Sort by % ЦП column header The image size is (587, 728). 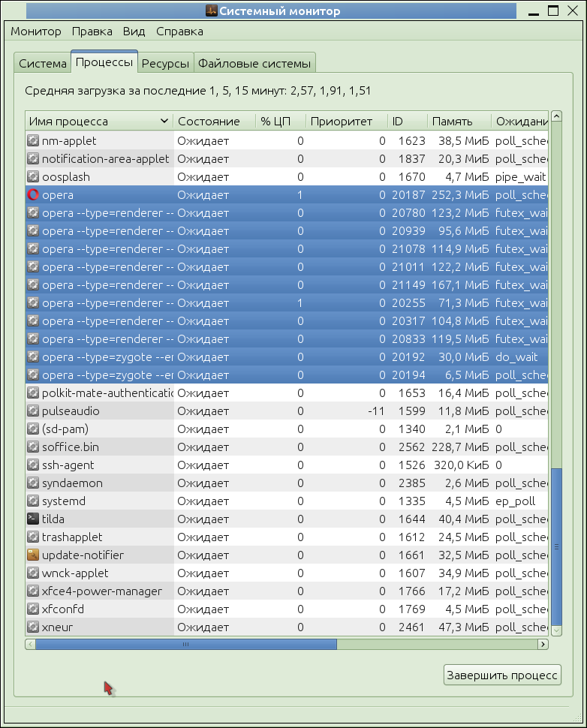click(281, 122)
